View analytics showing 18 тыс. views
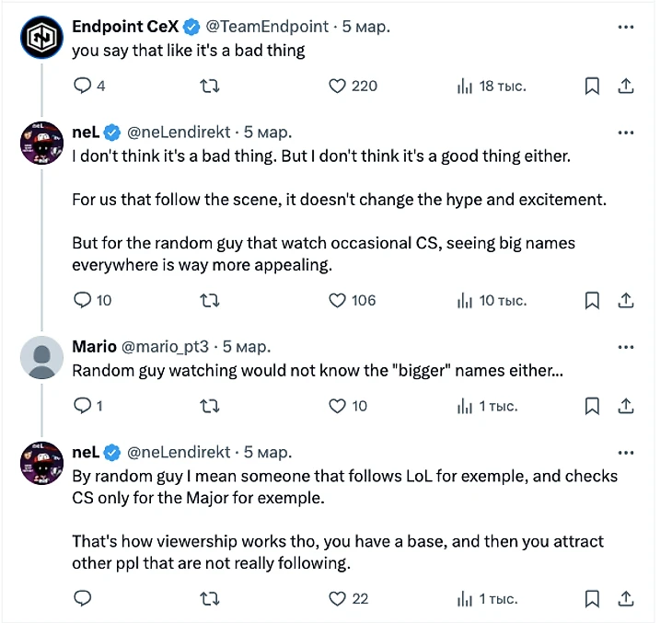This screenshot has height=623, width=672. [492, 86]
